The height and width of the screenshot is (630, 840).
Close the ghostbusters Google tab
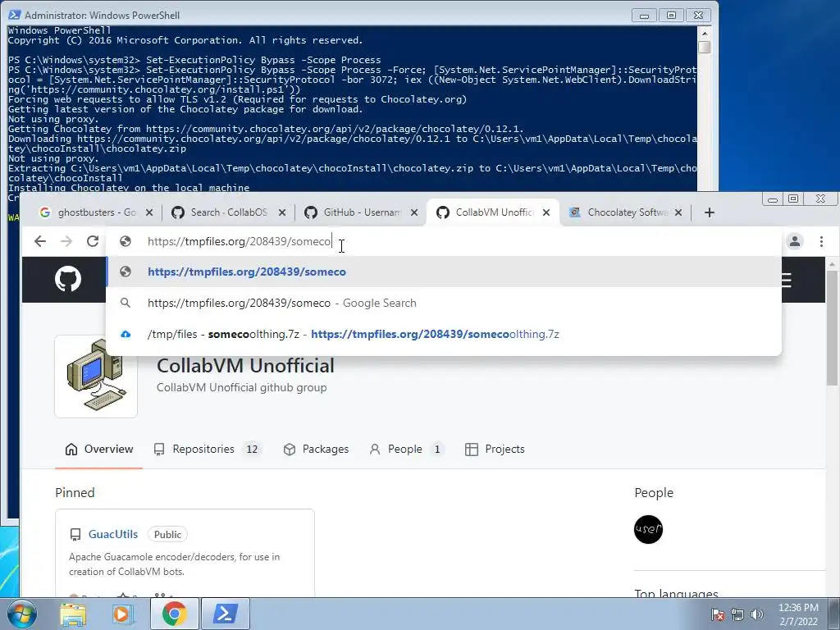point(149,212)
